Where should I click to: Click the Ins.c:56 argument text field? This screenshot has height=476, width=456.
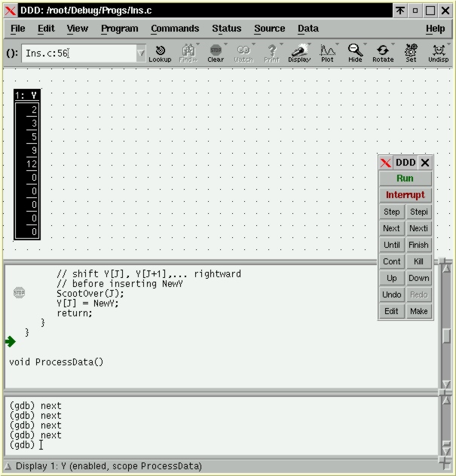[78, 53]
